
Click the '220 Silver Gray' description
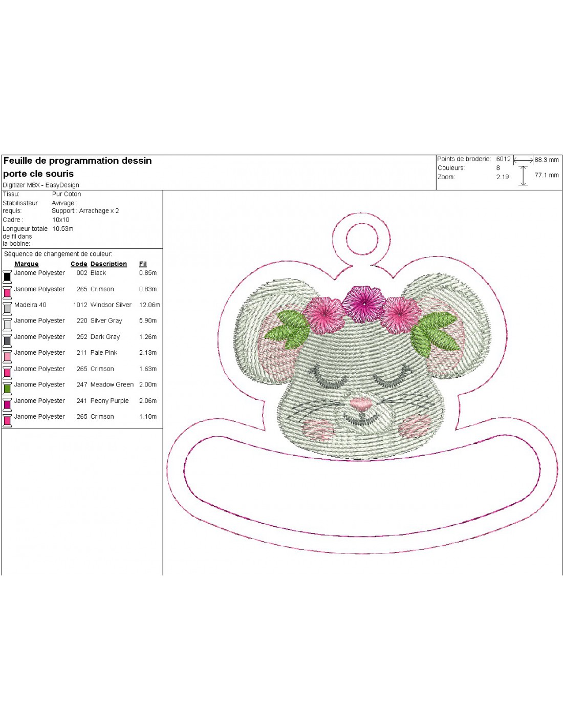[99, 320]
